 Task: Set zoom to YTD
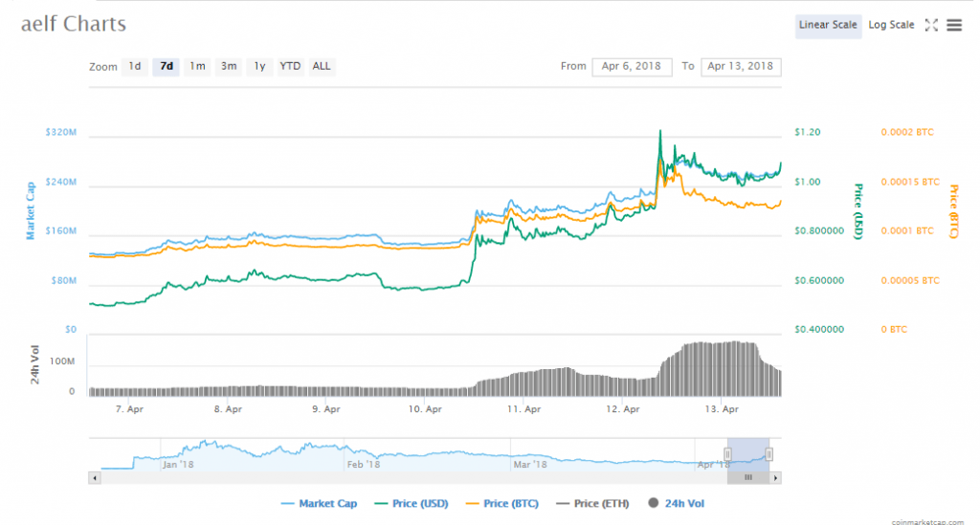[x=290, y=66]
